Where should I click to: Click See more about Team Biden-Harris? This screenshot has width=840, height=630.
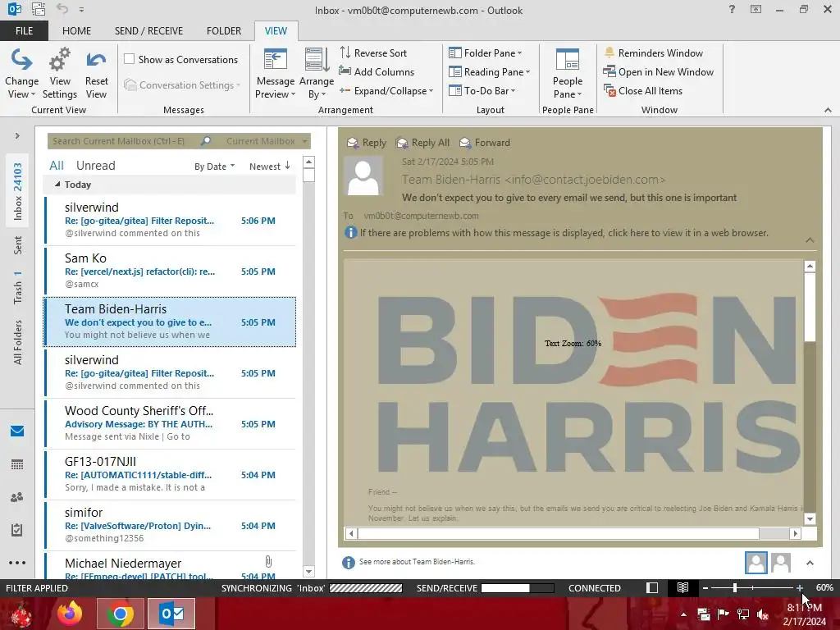[417, 561]
